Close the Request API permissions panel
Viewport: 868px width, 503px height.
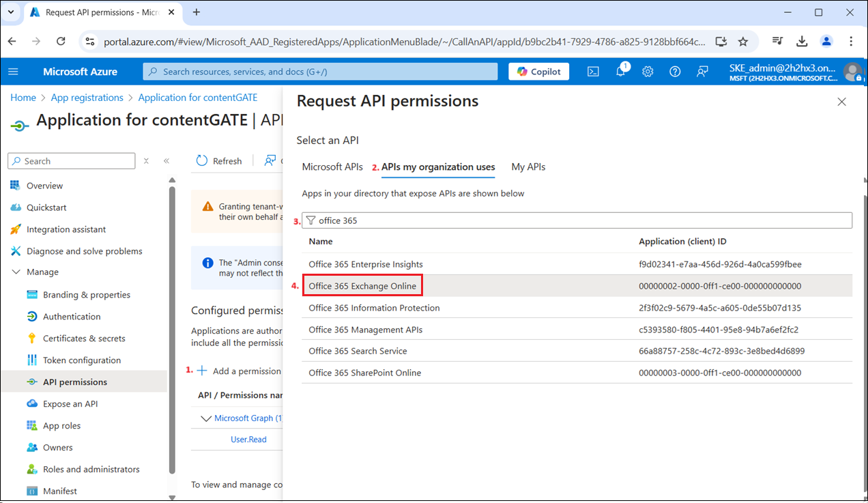(x=841, y=102)
